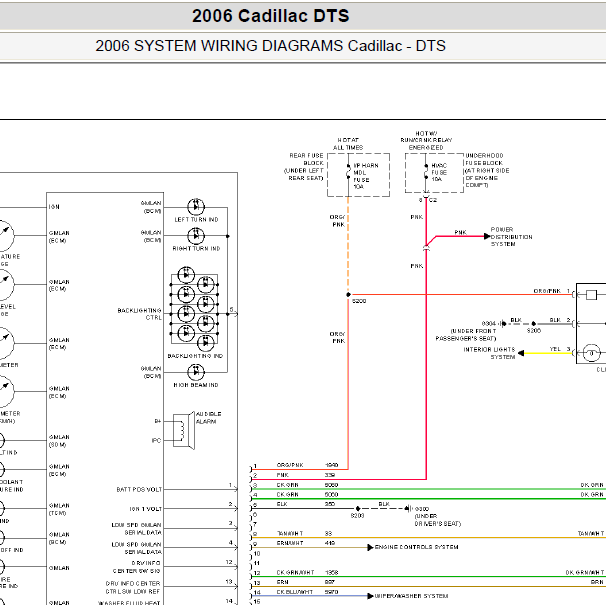Click the 'I/P HARN MDL FUSE 10A' text
This screenshot has height=605, width=606.
tap(366, 176)
